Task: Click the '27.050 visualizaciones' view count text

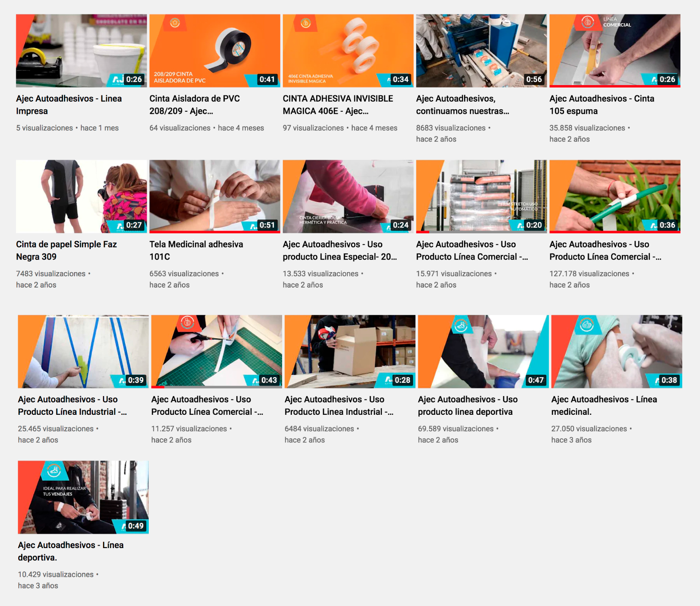Action: (589, 429)
